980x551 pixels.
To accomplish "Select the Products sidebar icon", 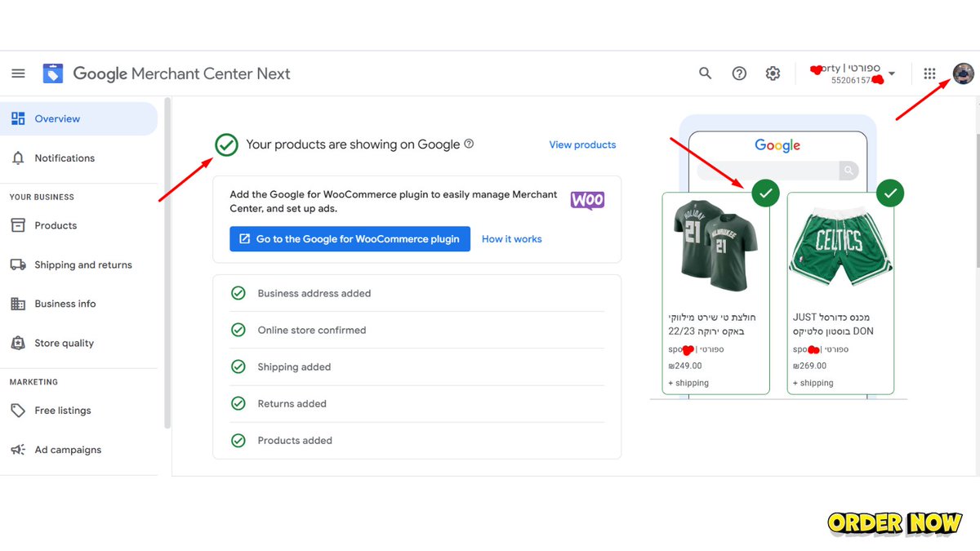I will 18,225.
